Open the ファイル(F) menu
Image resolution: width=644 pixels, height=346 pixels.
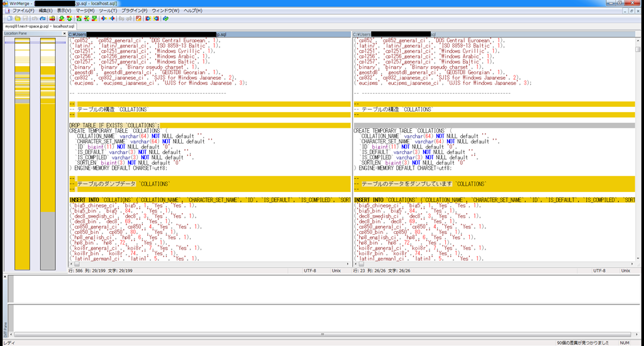(x=23, y=11)
